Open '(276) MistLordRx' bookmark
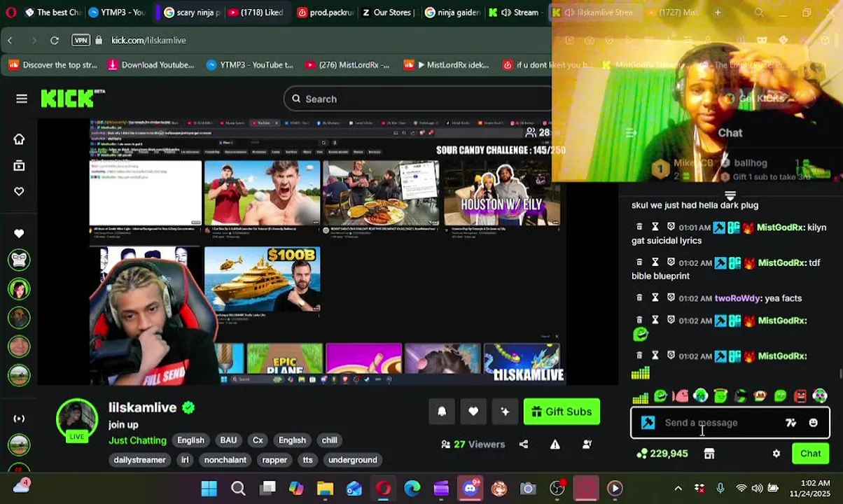Viewport: 843px width, 504px height. point(347,65)
